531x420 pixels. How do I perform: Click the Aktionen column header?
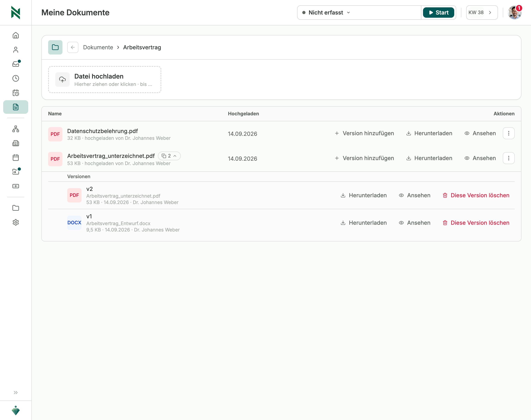(504, 114)
